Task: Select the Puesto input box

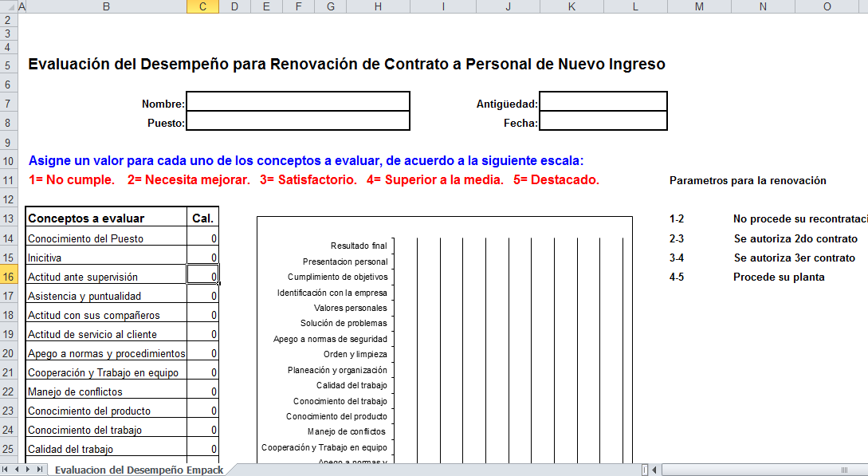Action: coord(298,120)
